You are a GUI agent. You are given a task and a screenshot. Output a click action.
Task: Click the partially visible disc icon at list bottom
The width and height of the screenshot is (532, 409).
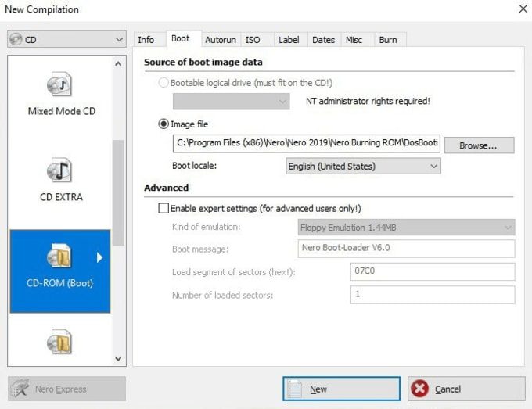(59, 341)
